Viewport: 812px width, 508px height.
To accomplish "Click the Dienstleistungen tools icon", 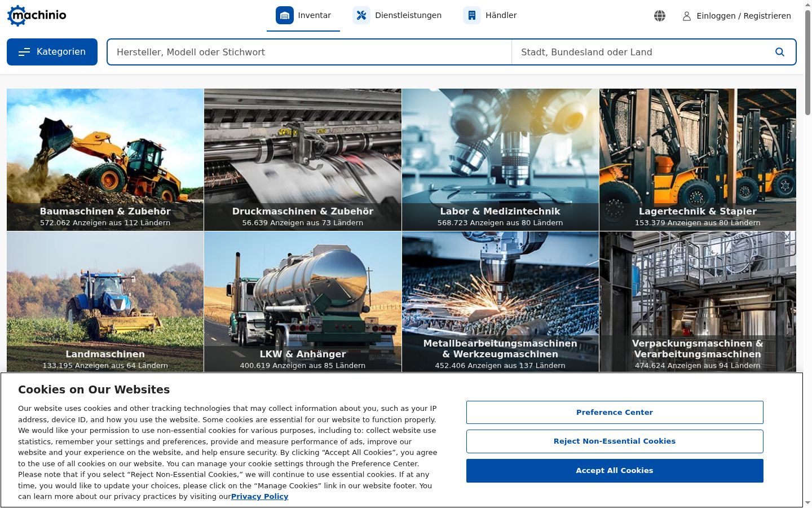I will point(361,15).
